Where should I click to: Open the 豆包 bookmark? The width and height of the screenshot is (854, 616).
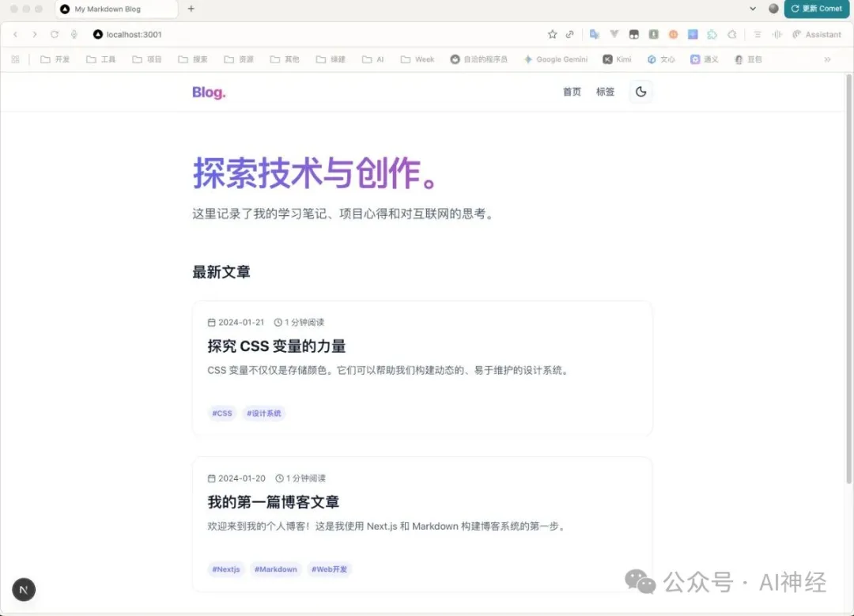pos(748,59)
